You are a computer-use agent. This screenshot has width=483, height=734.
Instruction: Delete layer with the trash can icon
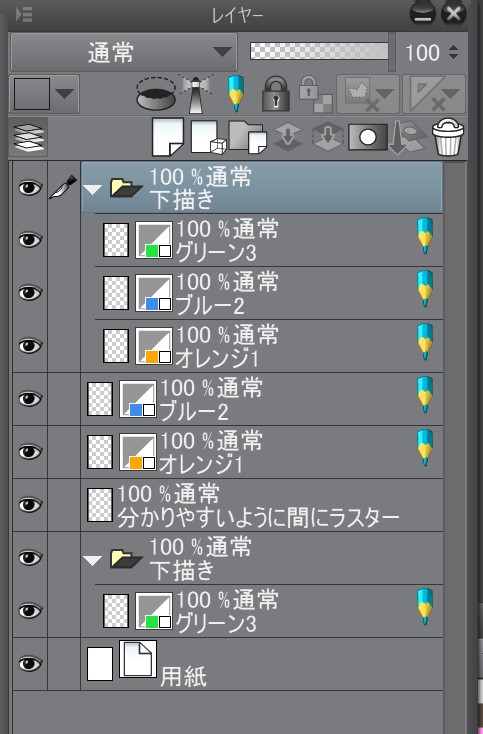click(x=448, y=136)
